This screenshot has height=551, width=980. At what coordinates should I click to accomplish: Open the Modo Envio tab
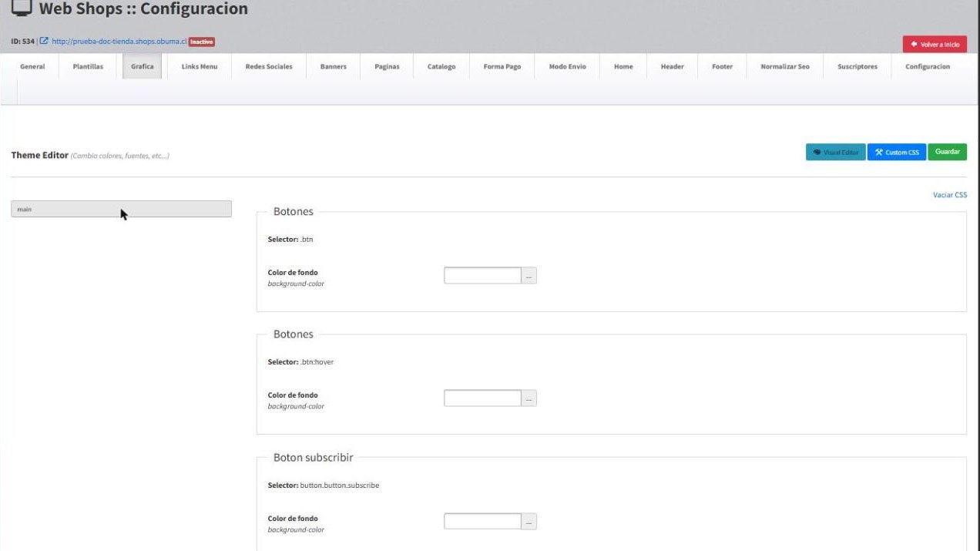[x=568, y=66]
